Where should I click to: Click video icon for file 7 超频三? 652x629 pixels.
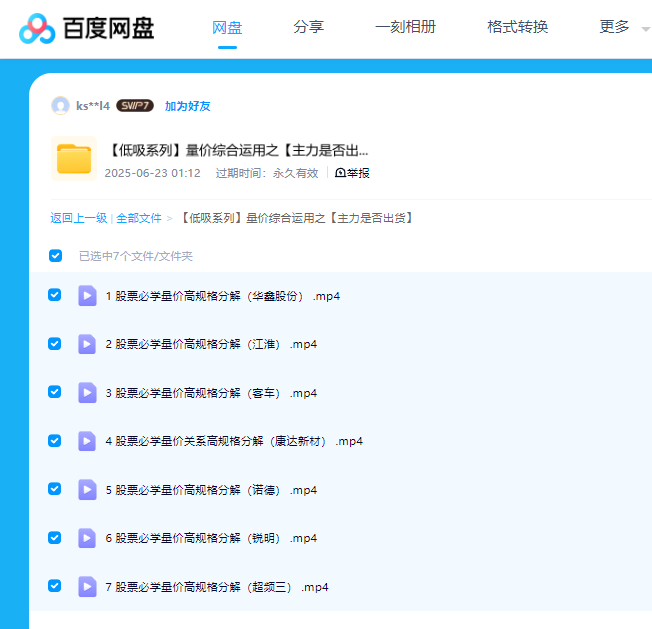pyautogui.click(x=87, y=587)
